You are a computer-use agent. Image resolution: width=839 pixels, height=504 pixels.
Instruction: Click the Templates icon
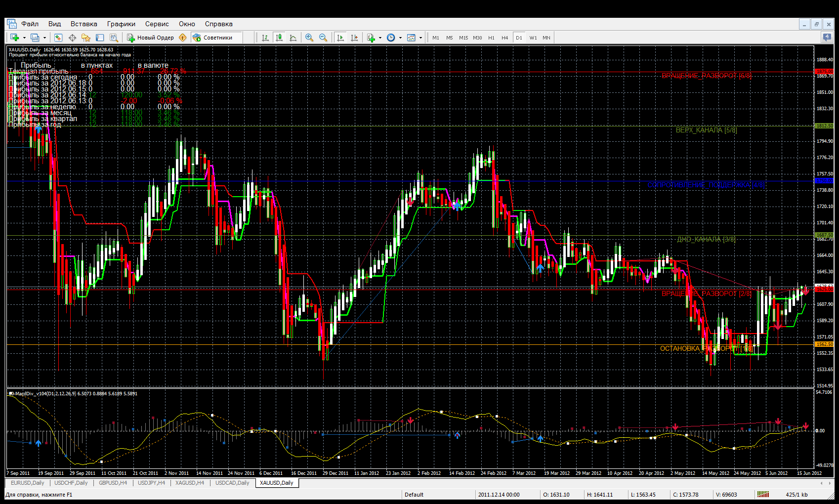(411, 38)
